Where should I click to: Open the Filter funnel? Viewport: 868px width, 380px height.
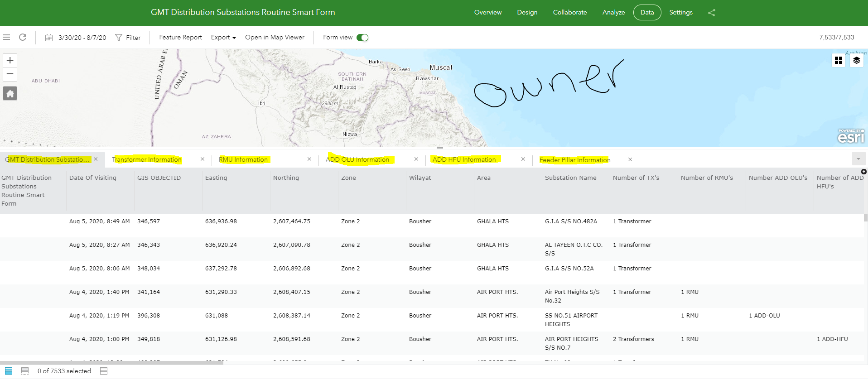click(119, 38)
